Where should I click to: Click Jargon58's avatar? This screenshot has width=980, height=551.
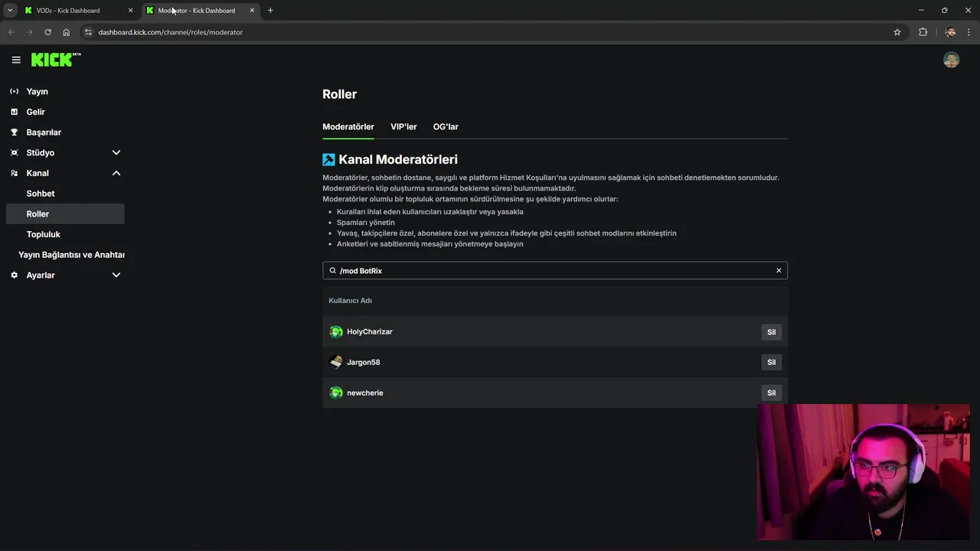335,362
